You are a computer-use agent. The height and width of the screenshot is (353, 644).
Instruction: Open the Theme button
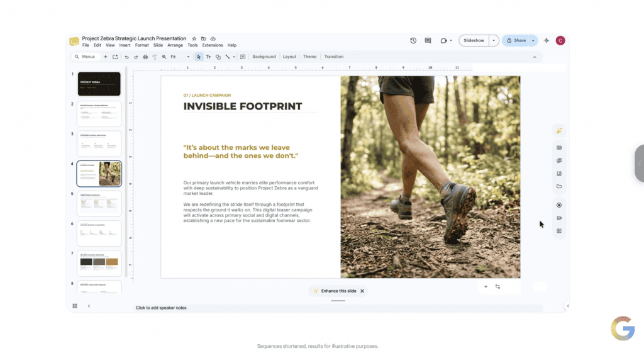point(309,57)
